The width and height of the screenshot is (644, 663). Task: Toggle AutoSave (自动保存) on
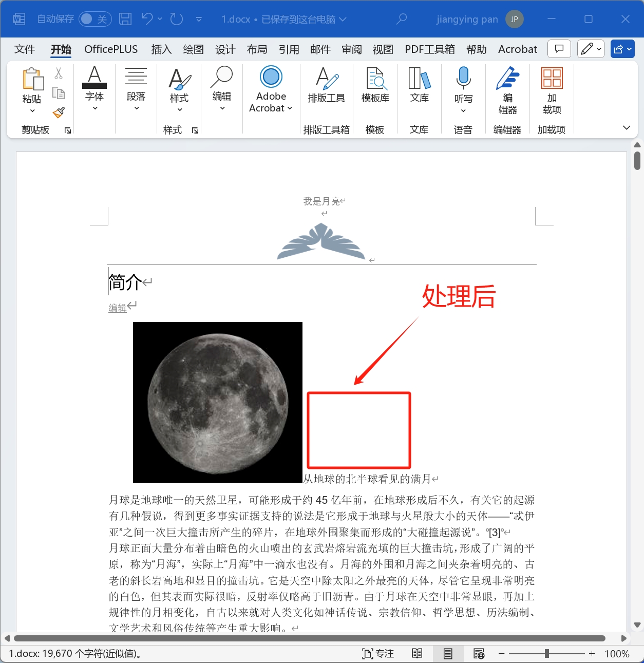pyautogui.click(x=94, y=18)
